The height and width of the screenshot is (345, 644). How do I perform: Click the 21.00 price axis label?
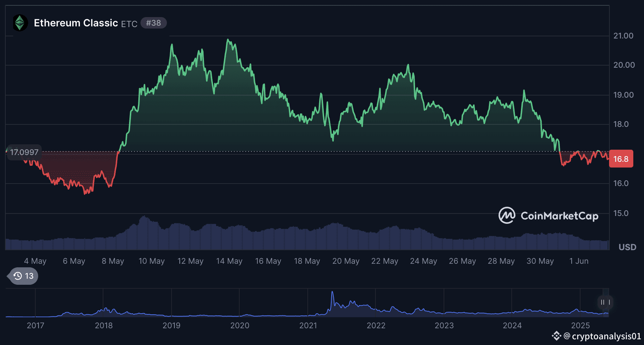tap(623, 36)
